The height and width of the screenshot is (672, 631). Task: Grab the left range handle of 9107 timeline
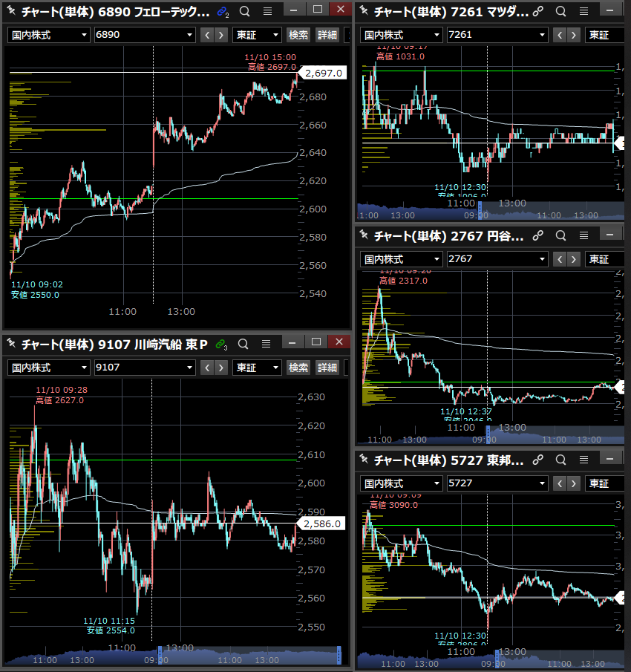(160, 655)
